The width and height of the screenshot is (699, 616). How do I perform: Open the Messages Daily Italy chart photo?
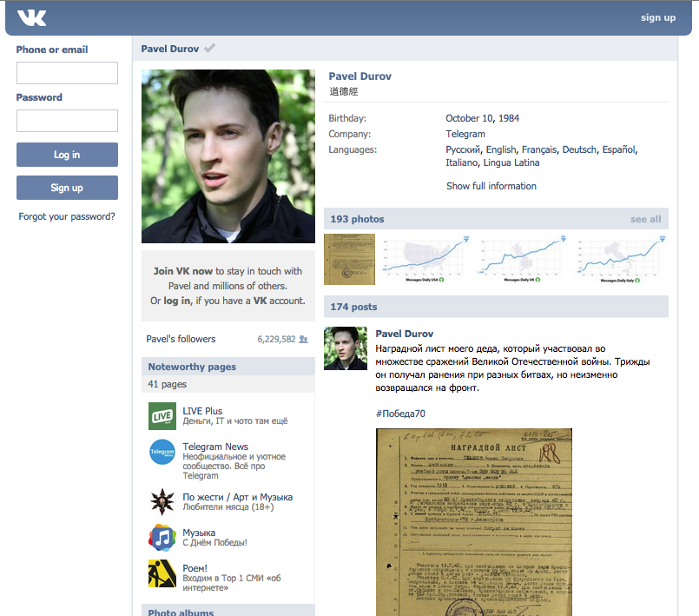click(621, 259)
